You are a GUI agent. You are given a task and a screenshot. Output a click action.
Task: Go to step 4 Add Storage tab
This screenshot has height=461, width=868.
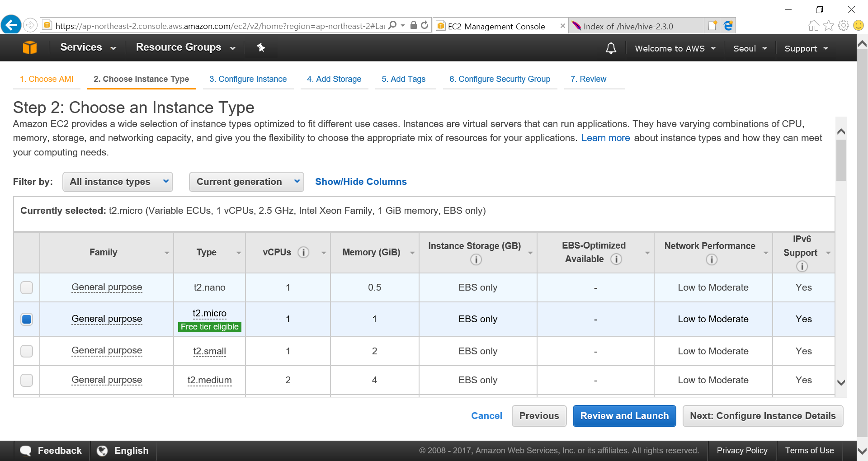click(334, 79)
